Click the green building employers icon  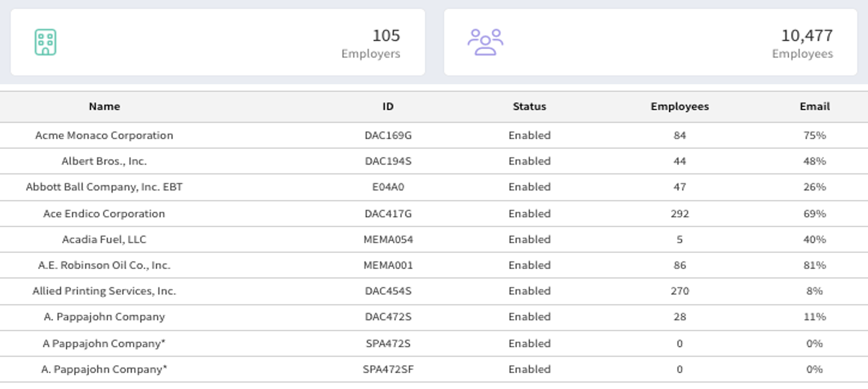[45, 42]
